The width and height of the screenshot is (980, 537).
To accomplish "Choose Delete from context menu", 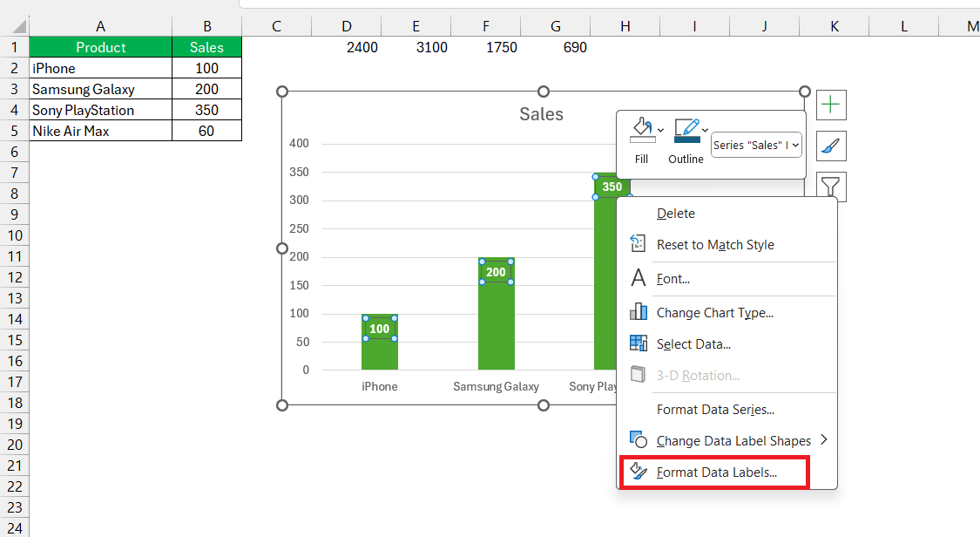I will pyautogui.click(x=676, y=214).
